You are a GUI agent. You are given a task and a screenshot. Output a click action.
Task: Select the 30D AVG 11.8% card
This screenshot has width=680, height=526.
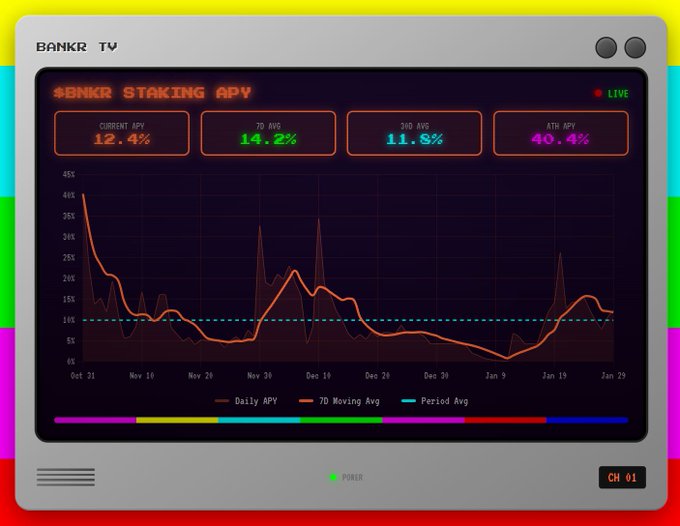click(x=414, y=133)
